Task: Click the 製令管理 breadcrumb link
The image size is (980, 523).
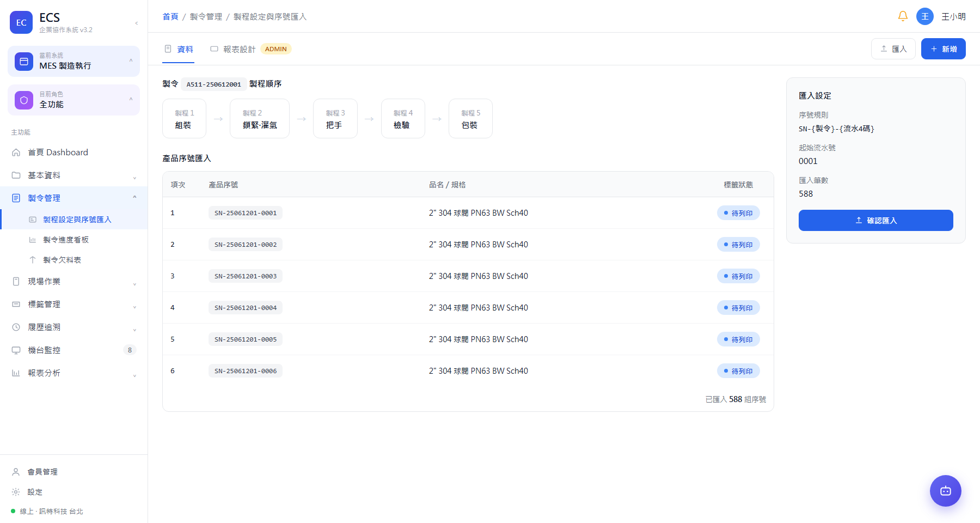Action: click(x=206, y=17)
